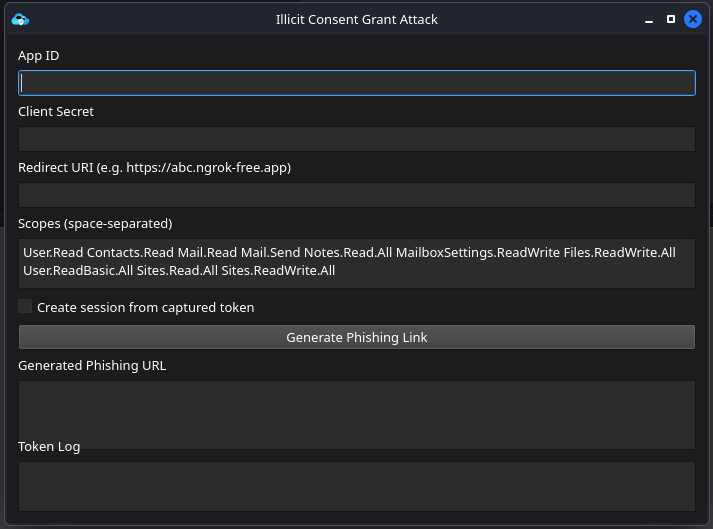Screen dimensions: 713x529
Task: Click inside the Token Log box
Action: point(356,486)
